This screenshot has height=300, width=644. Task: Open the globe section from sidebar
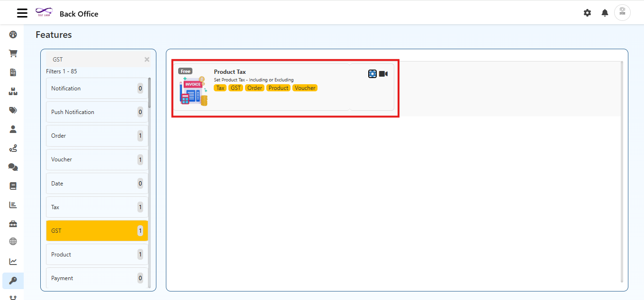point(13,241)
